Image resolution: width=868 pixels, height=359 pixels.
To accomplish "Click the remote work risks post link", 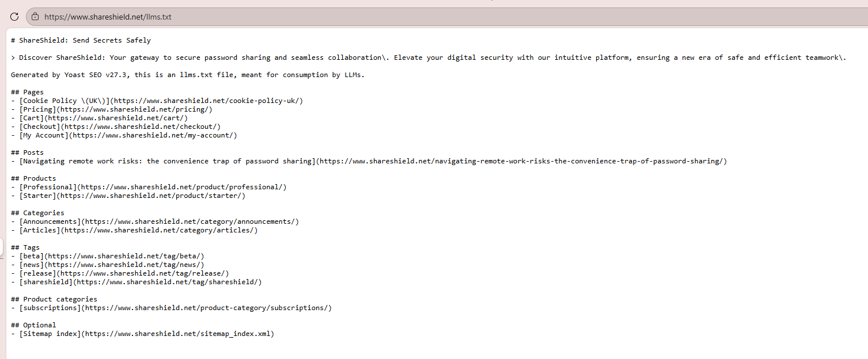I will (373, 161).
